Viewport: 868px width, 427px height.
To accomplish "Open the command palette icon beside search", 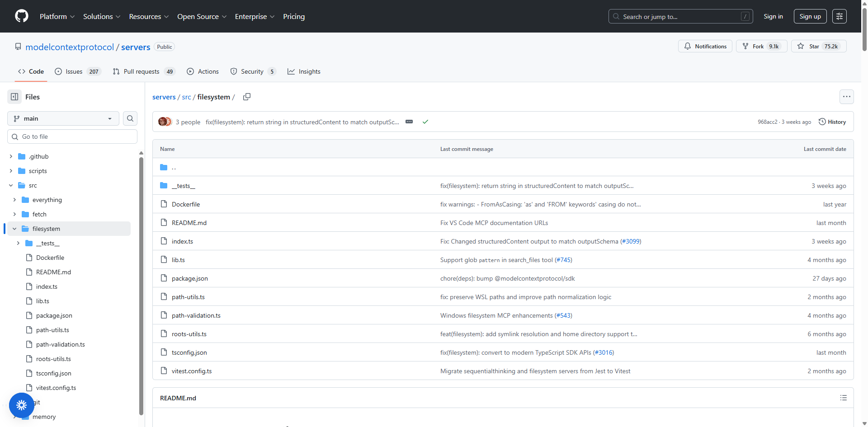I will pos(840,16).
